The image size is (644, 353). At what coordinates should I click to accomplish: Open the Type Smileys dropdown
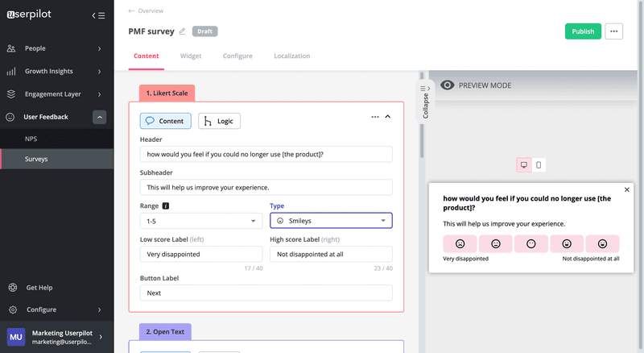click(331, 221)
